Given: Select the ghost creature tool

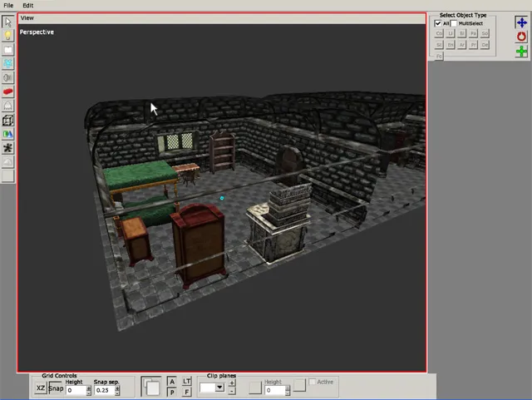Looking at the screenshot, I should [x=7, y=106].
